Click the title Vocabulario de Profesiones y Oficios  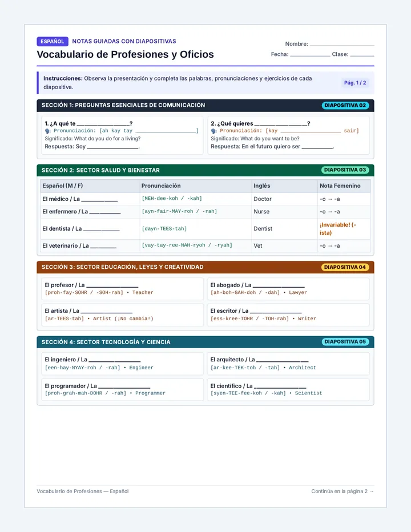pos(125,54)
